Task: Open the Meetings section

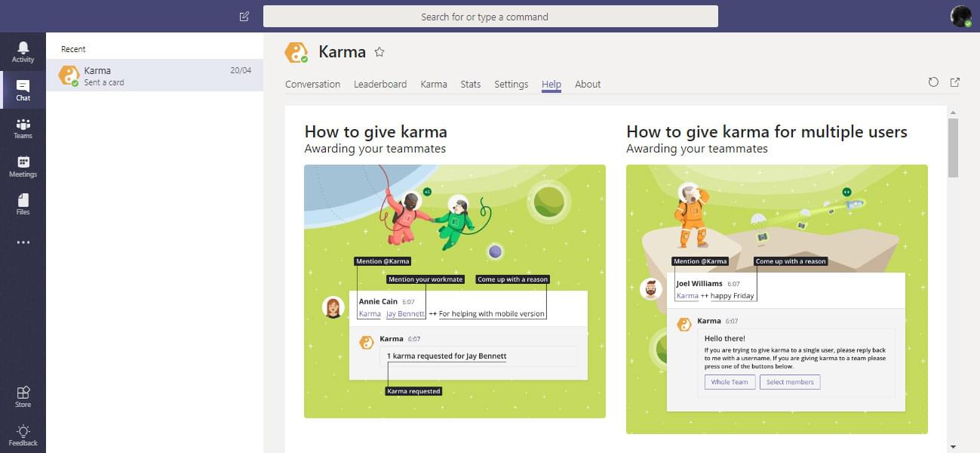Action: [x=23, y=167]
